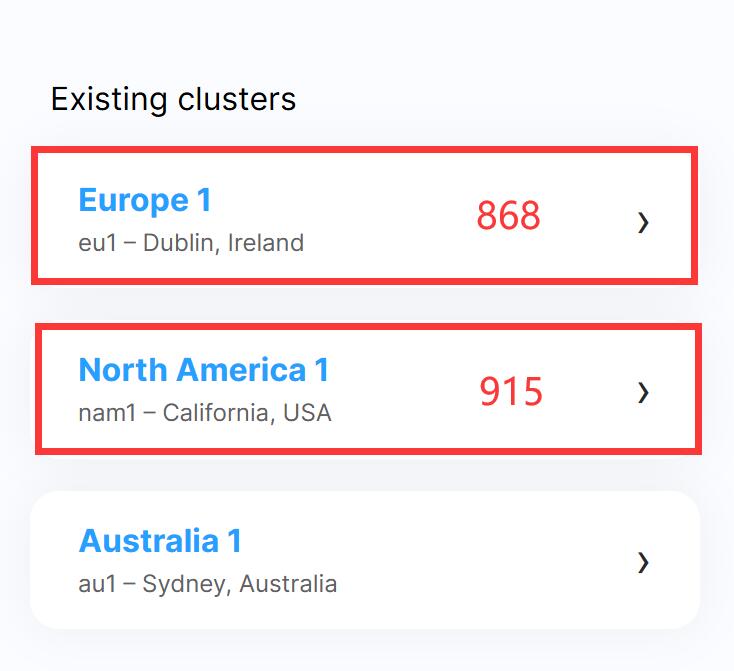Click the word California in North America card
This screenshot has height=671, width=734.
(x=216, y=413)
